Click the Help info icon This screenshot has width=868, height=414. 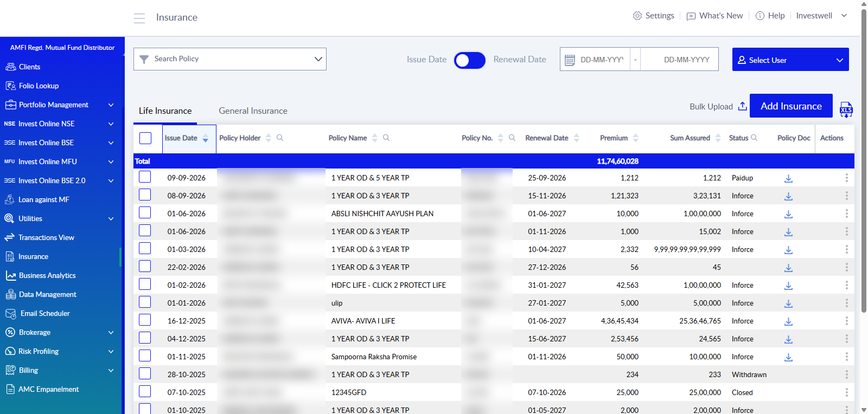[x=760, y=16]
